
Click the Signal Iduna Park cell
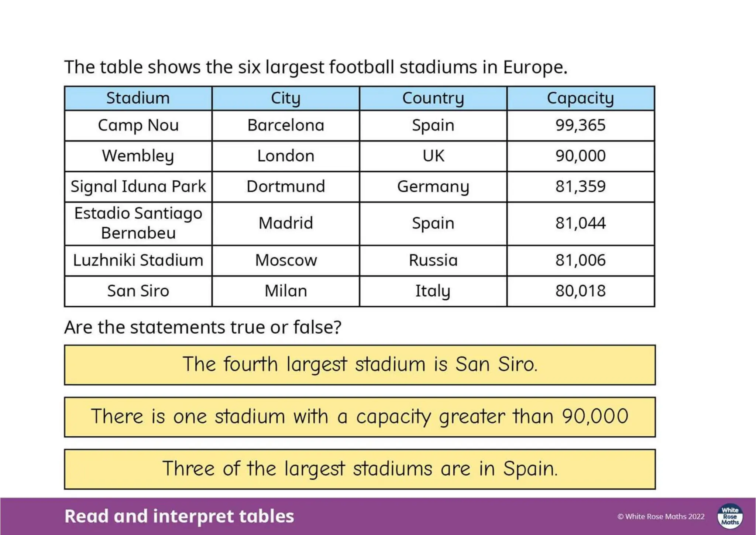click(138, 187)
